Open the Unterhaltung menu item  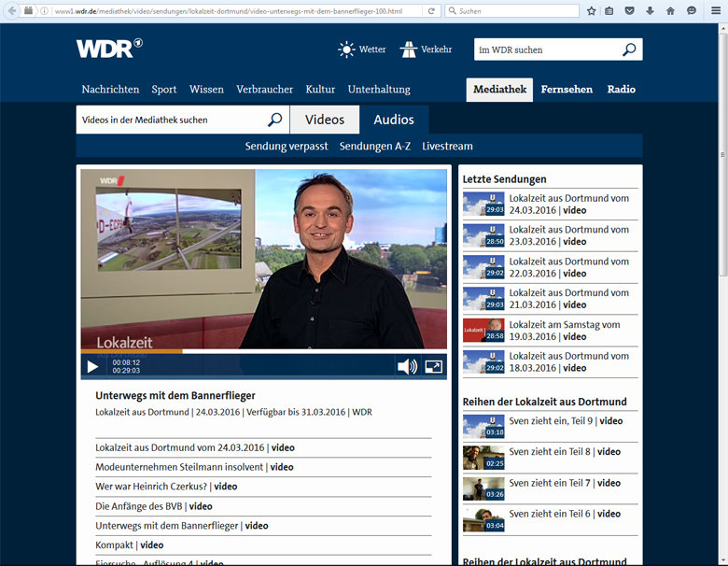(x=379, y=90)
